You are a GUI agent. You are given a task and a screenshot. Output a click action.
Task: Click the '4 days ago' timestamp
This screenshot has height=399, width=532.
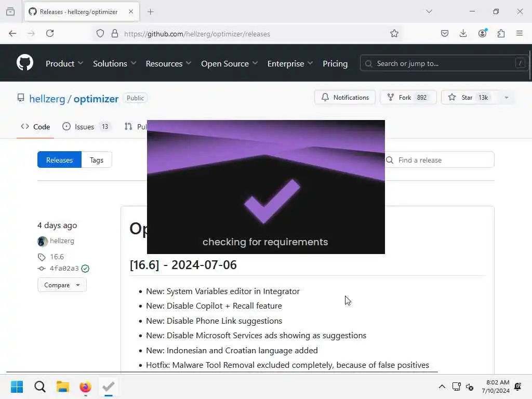pos(57,225)
